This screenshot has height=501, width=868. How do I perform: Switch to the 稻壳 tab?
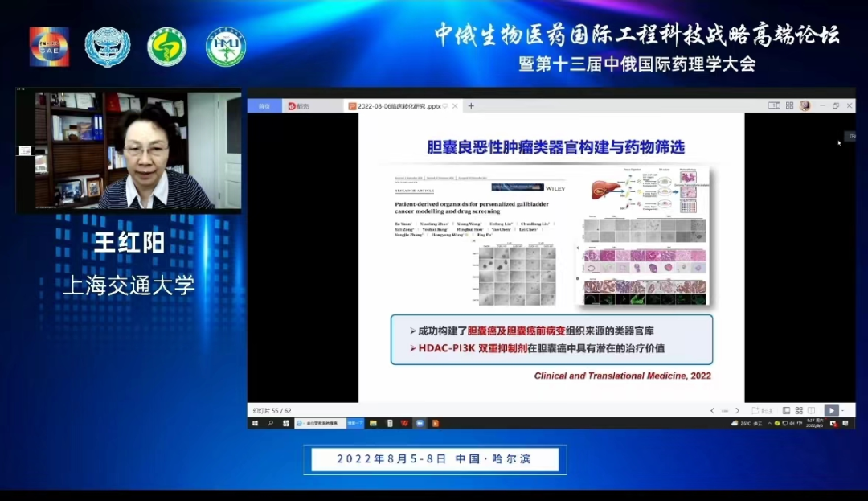point(298,105)
